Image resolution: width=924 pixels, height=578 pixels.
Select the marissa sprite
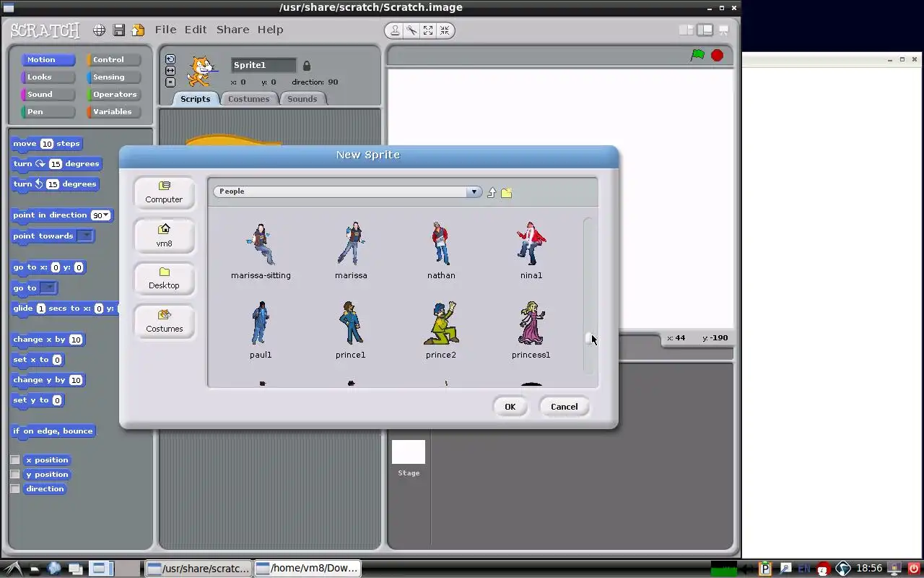(351, 251)
